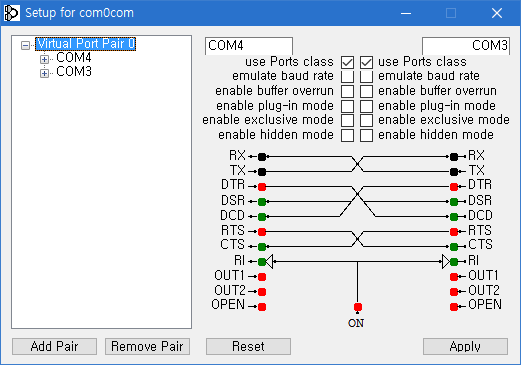Image resolution: width=521 pixels, height=365 pixels.
Task: Enable buffer overrun for COM4
Action: (x=347, y=91)
